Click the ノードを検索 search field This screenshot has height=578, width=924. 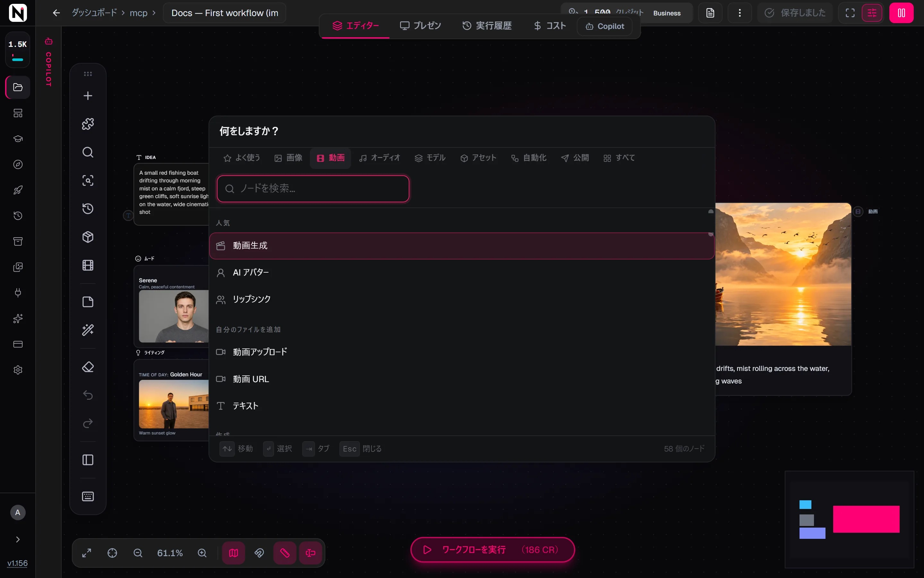(x=313, y=188)
